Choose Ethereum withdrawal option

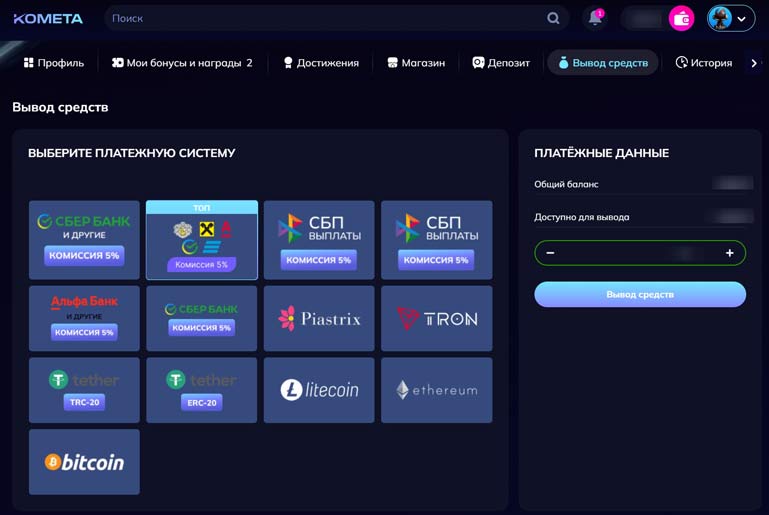click(436, 390)
